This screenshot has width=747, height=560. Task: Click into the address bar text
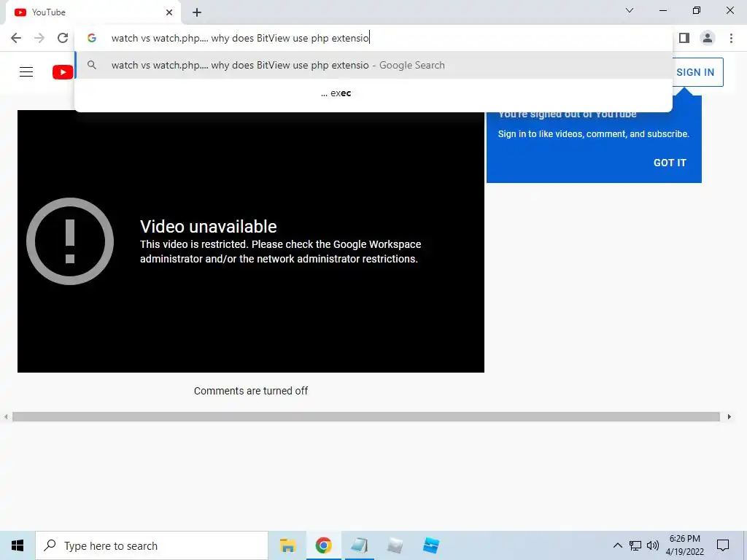point(240,38)
